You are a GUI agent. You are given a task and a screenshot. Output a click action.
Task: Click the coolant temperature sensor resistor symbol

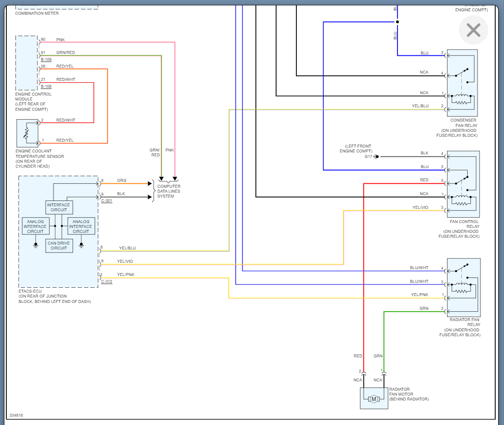tap(27, 132)
